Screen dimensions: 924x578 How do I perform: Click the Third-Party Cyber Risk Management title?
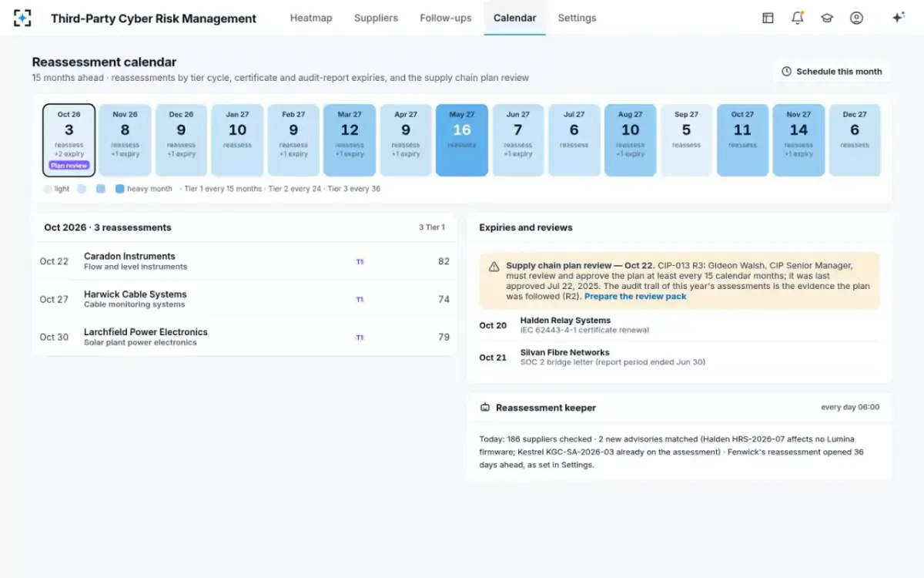(154, 18)
